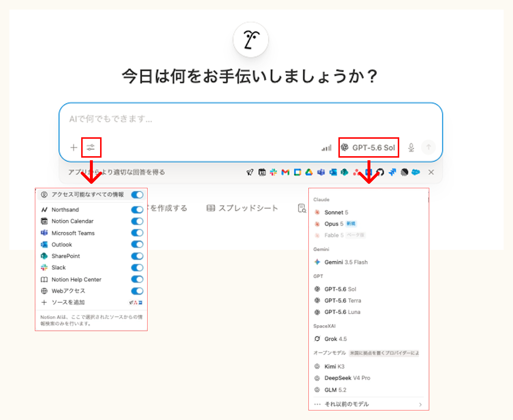The width and height of the screenshot is (513, 420).
Task: Click the Google Calendar icon in app bar
Action: (x=297, y=172)
